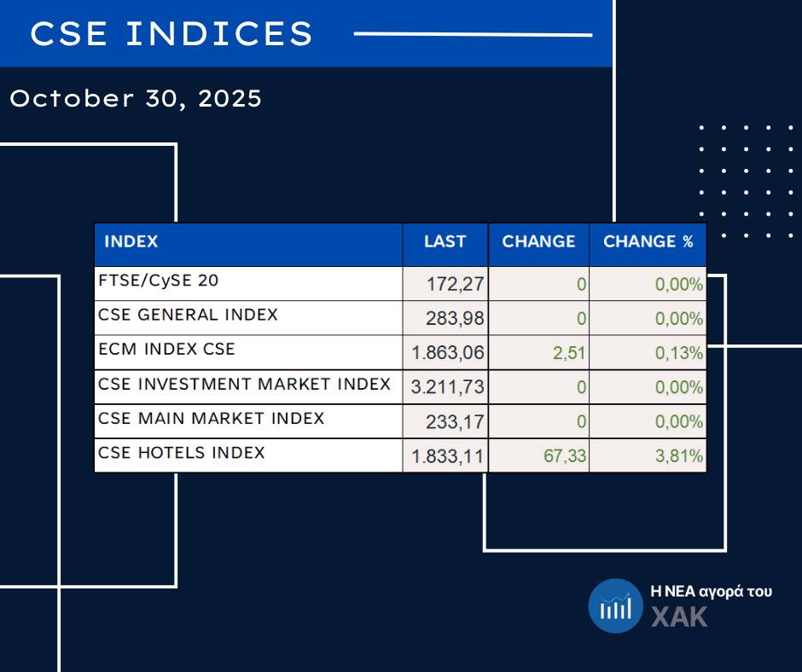Viewport: 802px width, 672px height.
Task: Select the CSE MAIN MARKET INDEX label
Action: pyautogui.click(x=212, y=419)
